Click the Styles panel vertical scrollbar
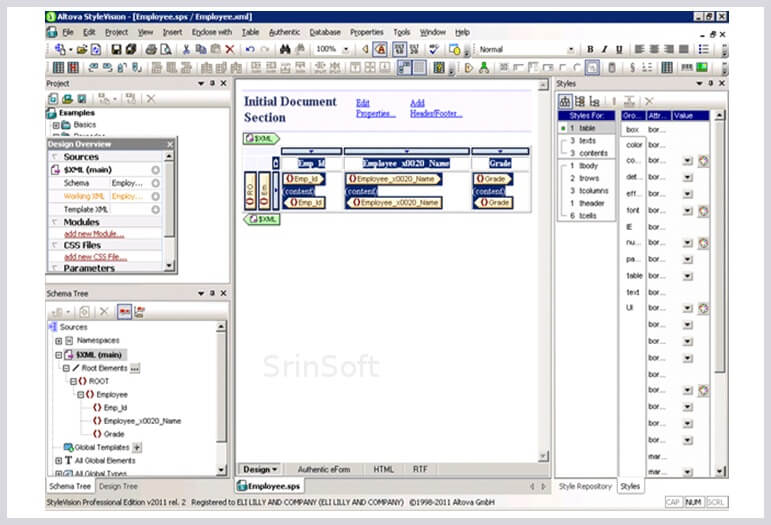 coord(719,294)
